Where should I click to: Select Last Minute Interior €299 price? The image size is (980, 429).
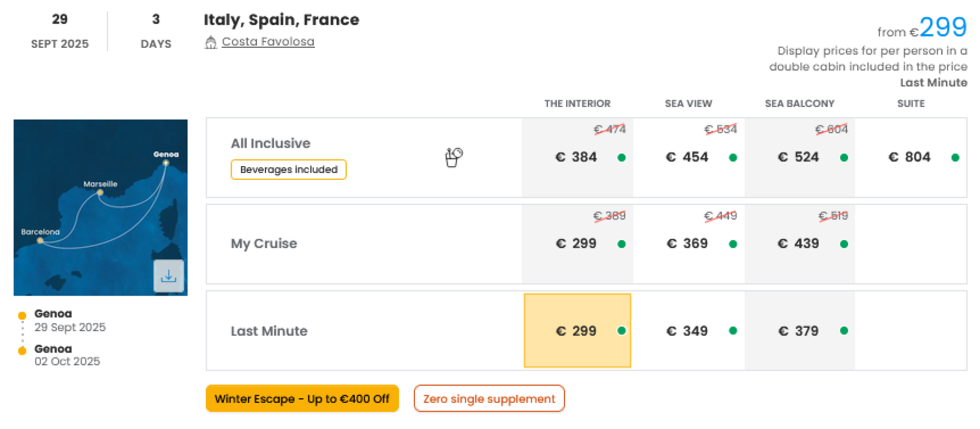coord(577,330)
